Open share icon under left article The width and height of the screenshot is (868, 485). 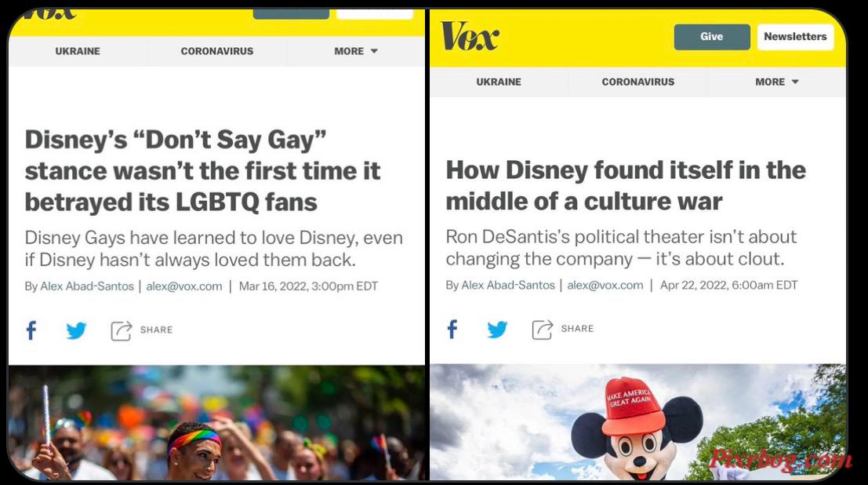pyautogui.click(x=122, y=331)
